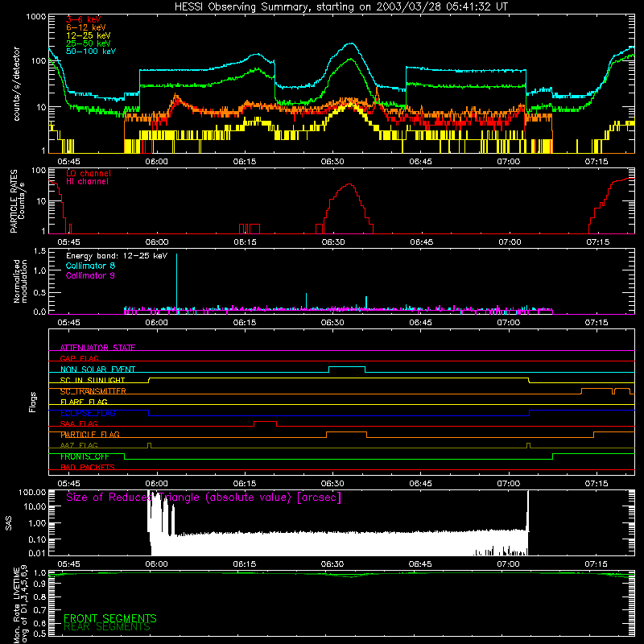Click the Energy band: 12-25 keV label

click(117, 256)
